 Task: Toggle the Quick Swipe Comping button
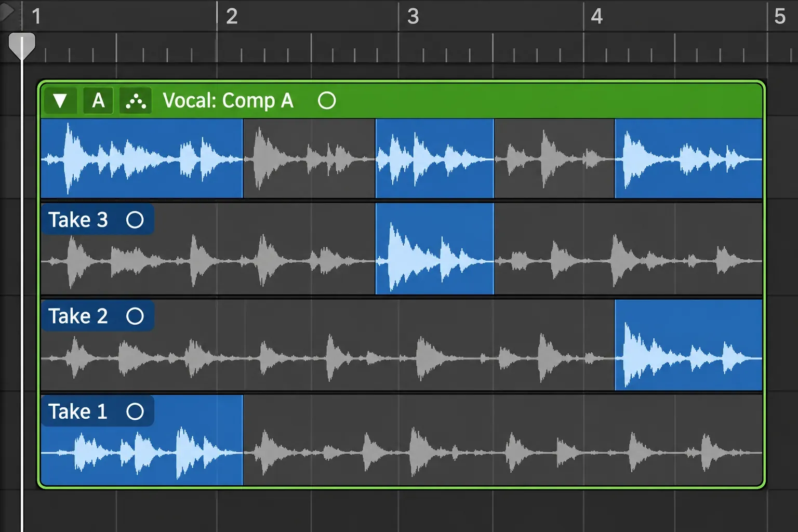click(x=136, y=101)
